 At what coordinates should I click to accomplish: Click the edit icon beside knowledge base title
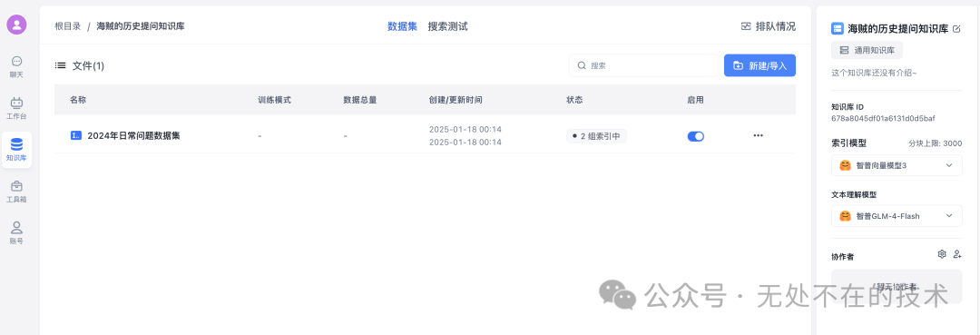956,29
